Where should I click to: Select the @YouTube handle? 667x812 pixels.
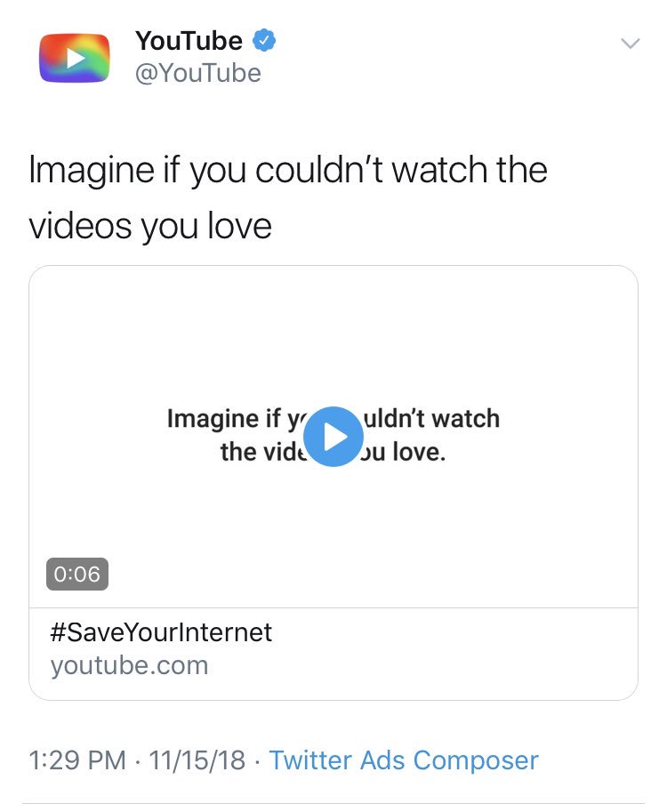pos(197,73)
